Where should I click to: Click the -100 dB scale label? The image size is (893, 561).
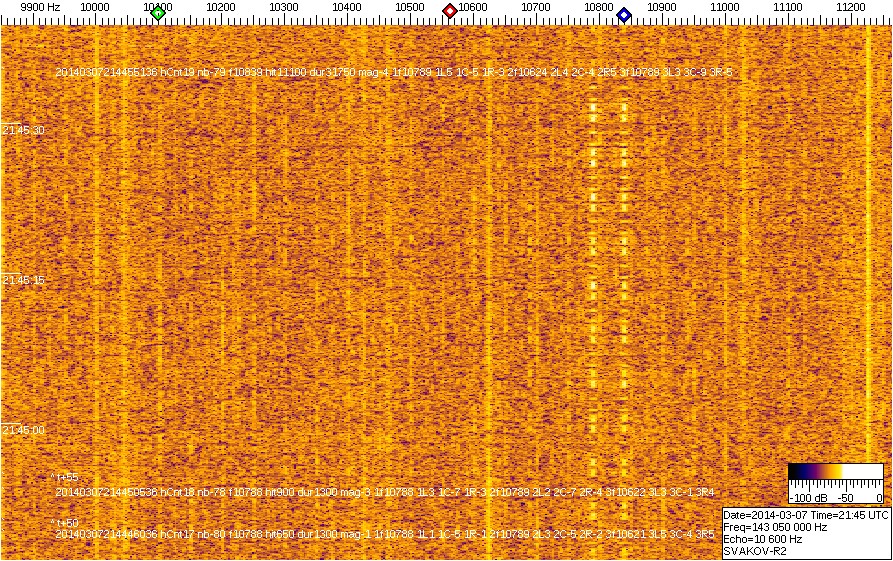click(805, 497)
